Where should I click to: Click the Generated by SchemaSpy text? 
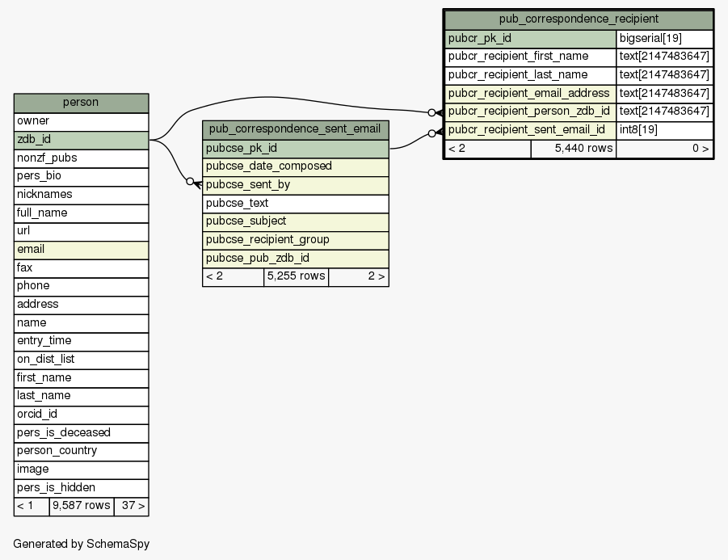81,545
